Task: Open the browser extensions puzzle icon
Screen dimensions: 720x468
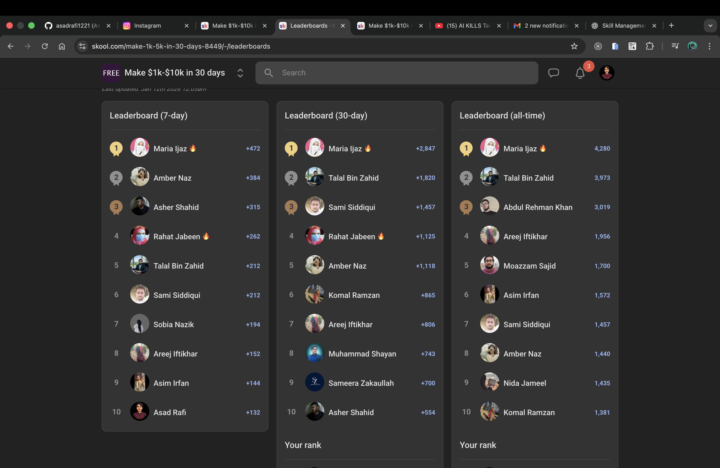Action: [649, 46]
